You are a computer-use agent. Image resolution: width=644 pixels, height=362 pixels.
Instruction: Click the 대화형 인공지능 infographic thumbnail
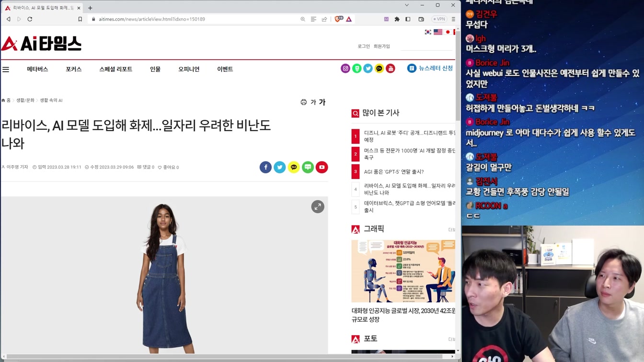tap(403, 271)
